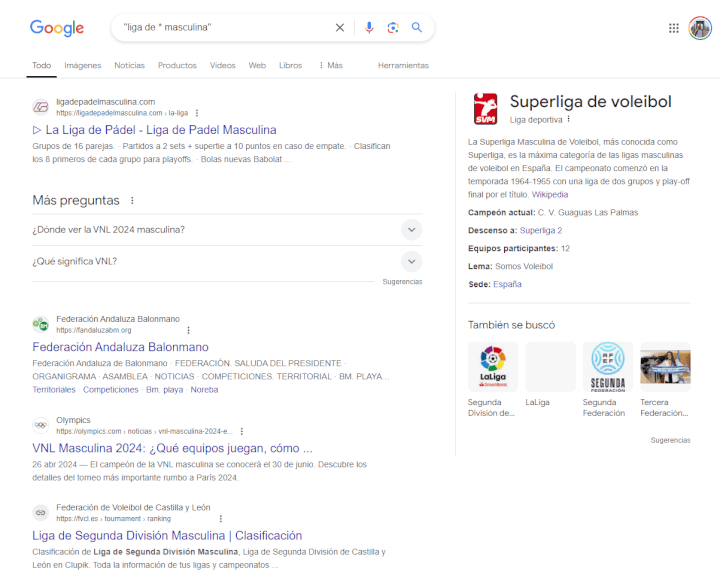Open La Liga de Pádel result link
Screen dimensions: 720x584
154,130
